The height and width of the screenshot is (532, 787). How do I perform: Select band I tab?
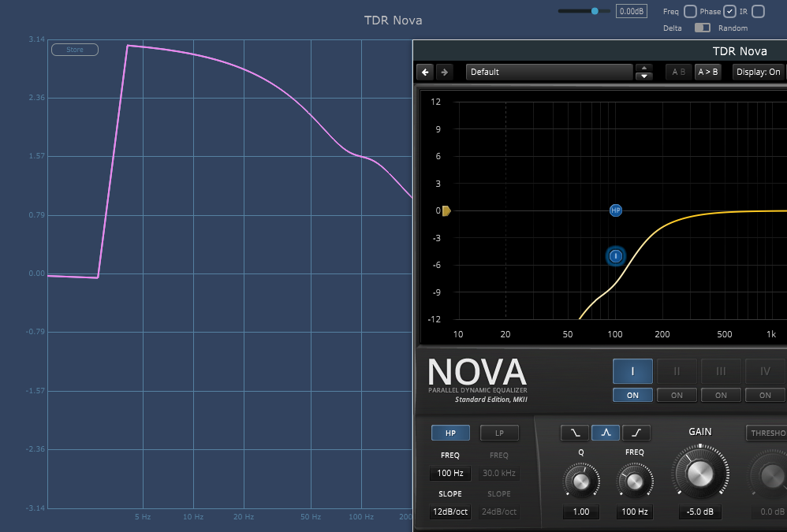tap(632, 371)
